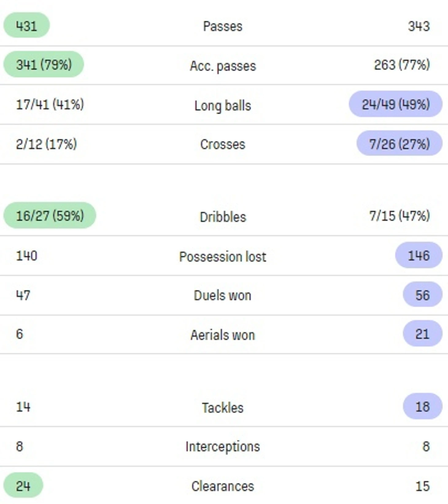Select the purple 146 possession lost badge

coord(419,255)
